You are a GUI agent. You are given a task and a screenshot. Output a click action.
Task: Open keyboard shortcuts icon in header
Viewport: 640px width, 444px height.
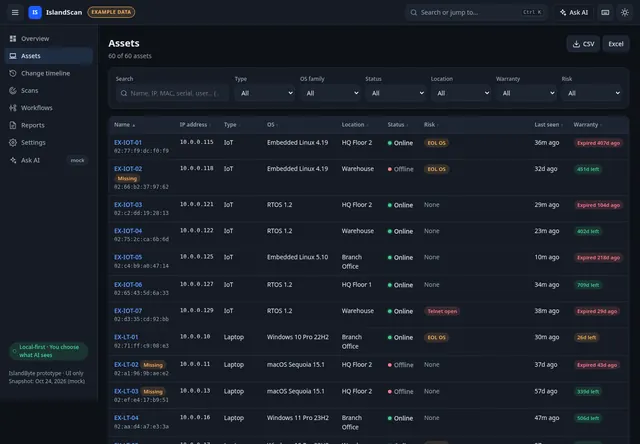(x=605, y=12)
